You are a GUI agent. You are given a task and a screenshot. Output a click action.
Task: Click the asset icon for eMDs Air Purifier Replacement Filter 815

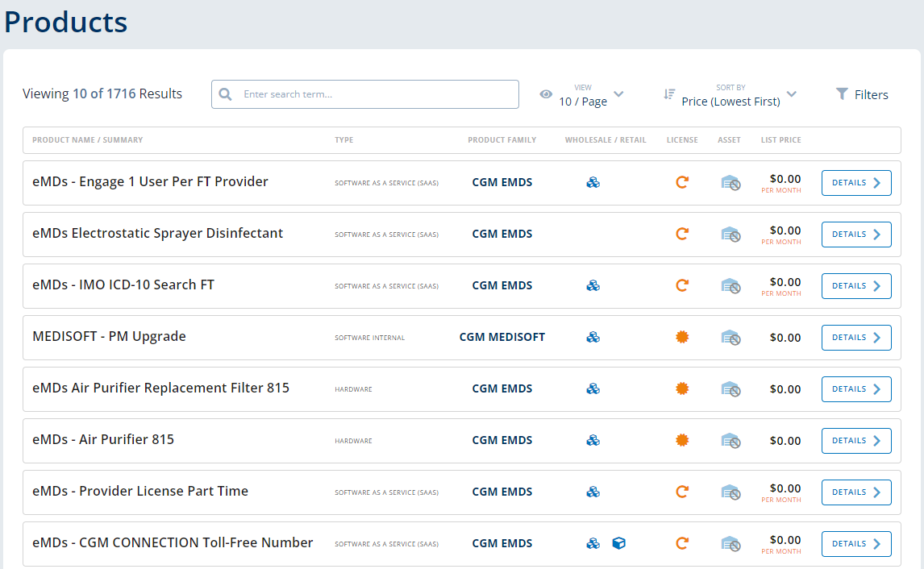click(x=730, y=389)
